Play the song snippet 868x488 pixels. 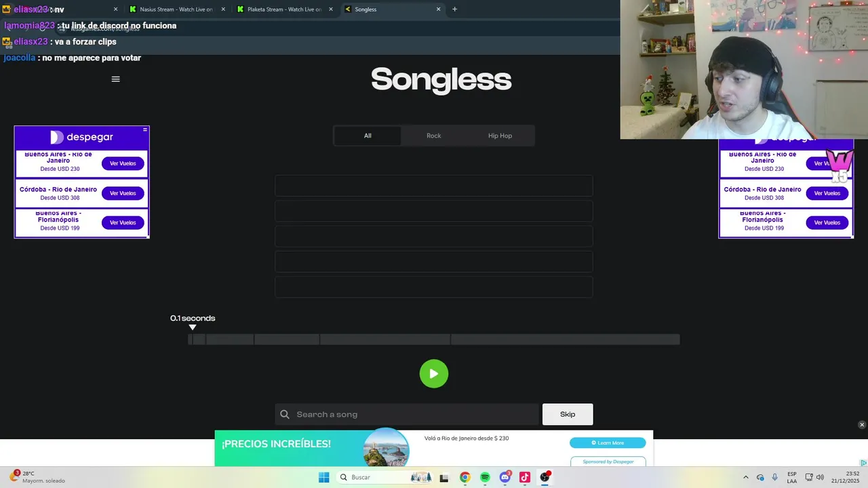click(x=434, y=373)
